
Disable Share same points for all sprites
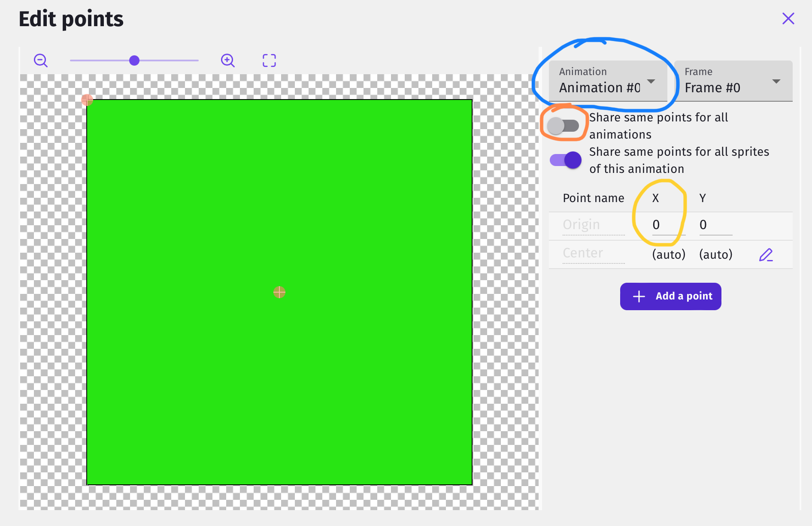(x=565, y=160)
